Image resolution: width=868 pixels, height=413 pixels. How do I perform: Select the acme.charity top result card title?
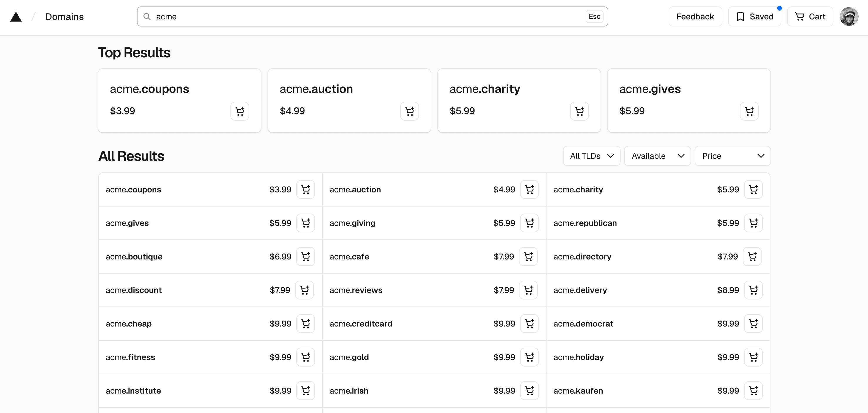coord(485,89)
